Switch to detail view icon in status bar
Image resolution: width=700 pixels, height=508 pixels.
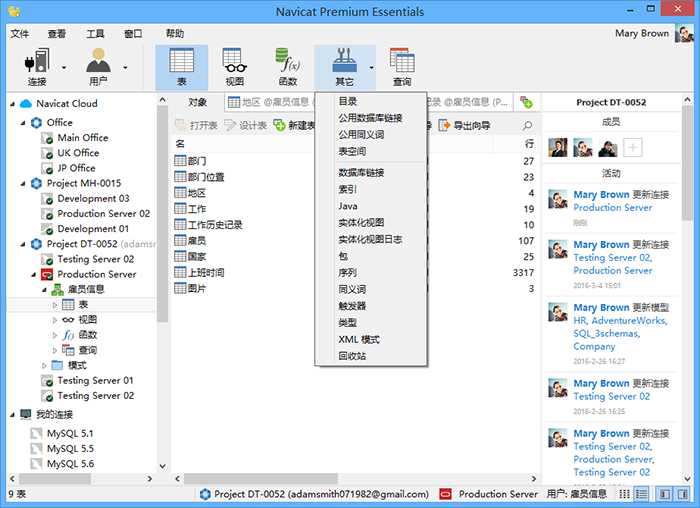[x=642, y=494]
